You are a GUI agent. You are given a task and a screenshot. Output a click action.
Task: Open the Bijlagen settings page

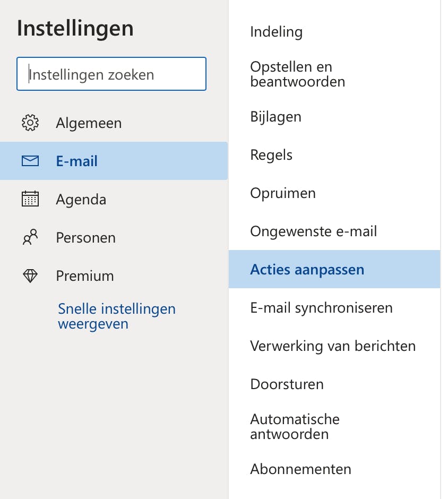click(275, 116)
